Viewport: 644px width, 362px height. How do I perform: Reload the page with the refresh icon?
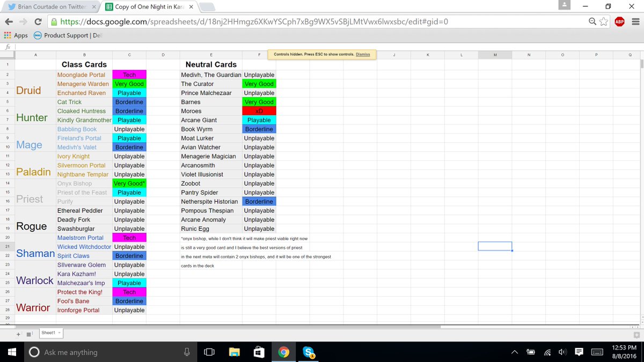38,22
